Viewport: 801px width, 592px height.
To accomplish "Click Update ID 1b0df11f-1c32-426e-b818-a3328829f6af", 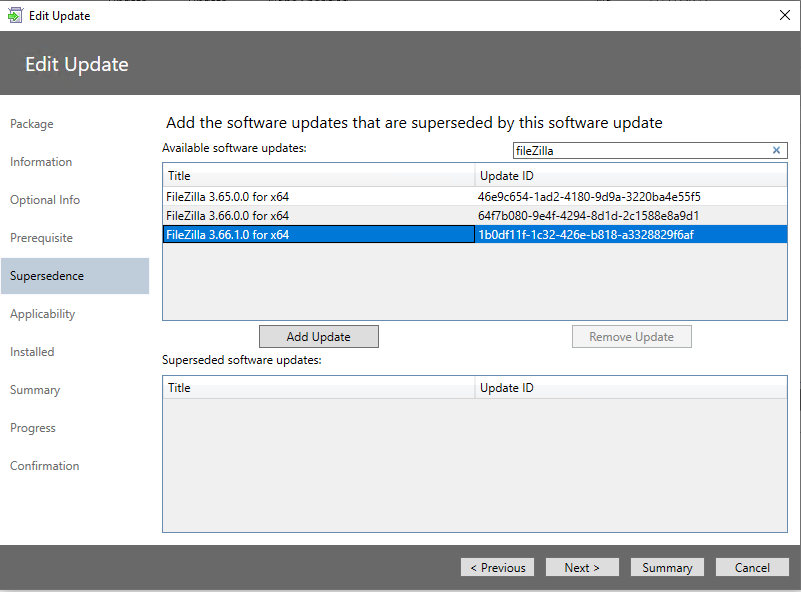I will click(586, 234).
